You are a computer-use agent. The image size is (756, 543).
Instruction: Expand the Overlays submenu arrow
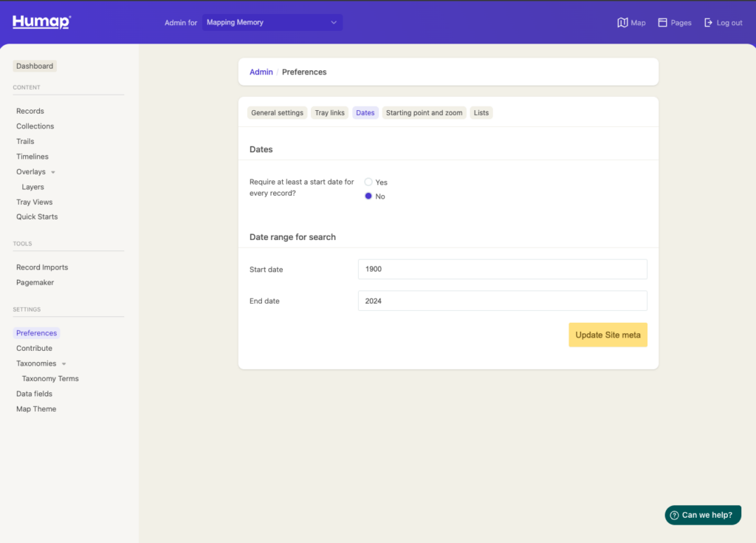tap(53, 172)
